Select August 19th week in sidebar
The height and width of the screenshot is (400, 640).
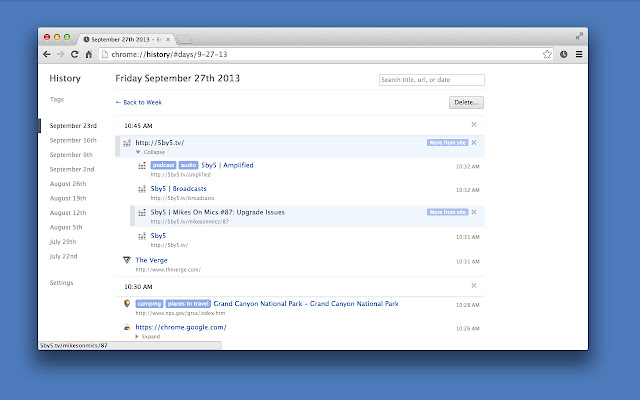pyautogui.click(x=68, y=198)
